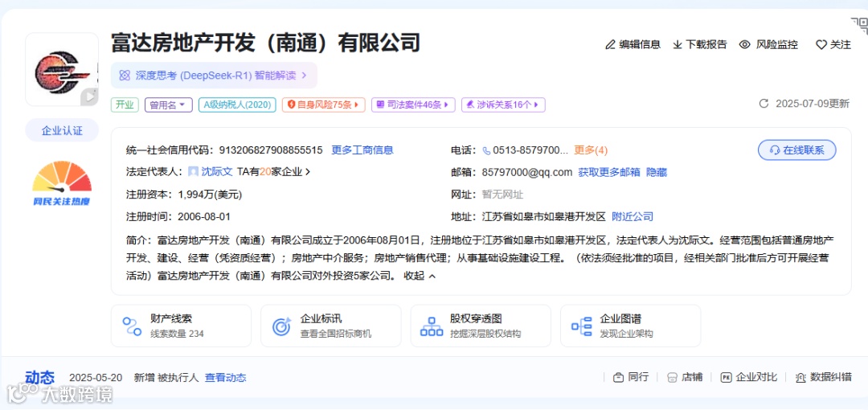Click the refresh icon beside 2025-07-09更新
This screenshot has width=868, height=410.
coord(764,104)
